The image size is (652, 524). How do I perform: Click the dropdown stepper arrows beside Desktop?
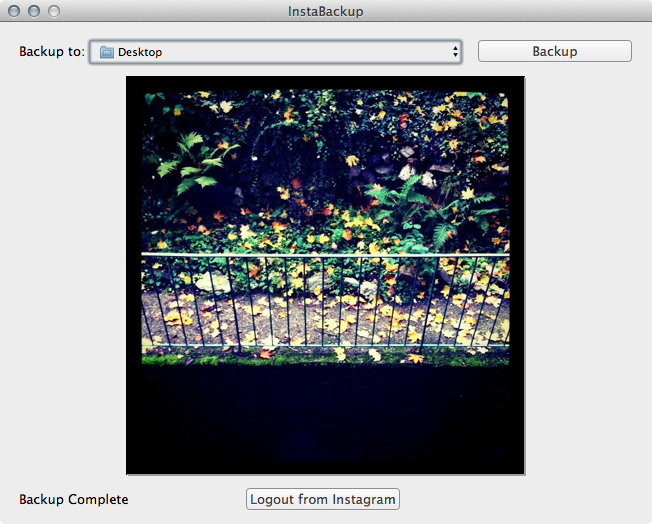coord(455,52)
